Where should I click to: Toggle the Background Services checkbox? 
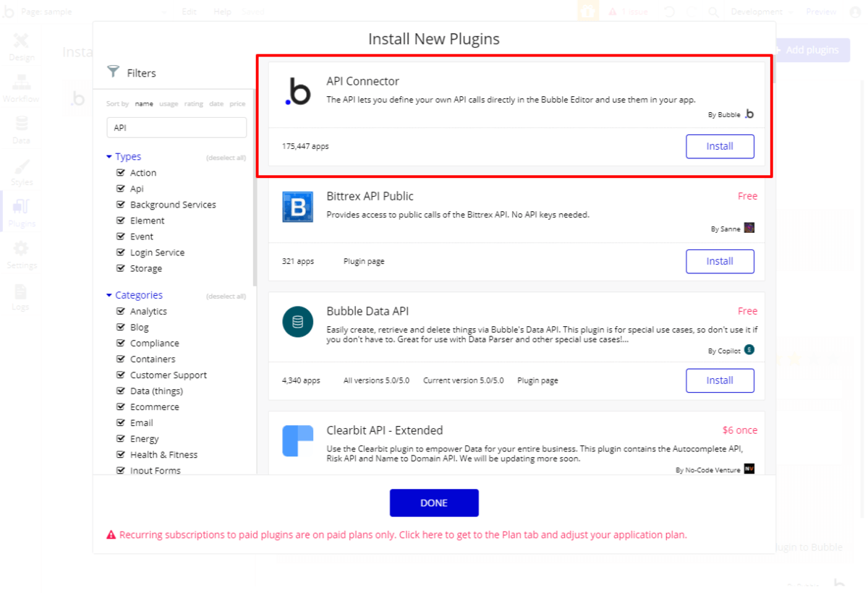(121, 205)
